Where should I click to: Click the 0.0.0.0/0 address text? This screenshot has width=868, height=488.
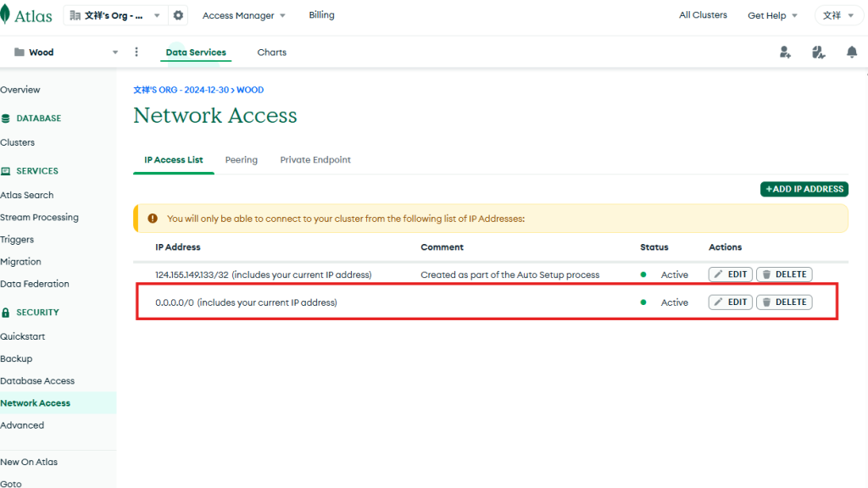(175, 302)
